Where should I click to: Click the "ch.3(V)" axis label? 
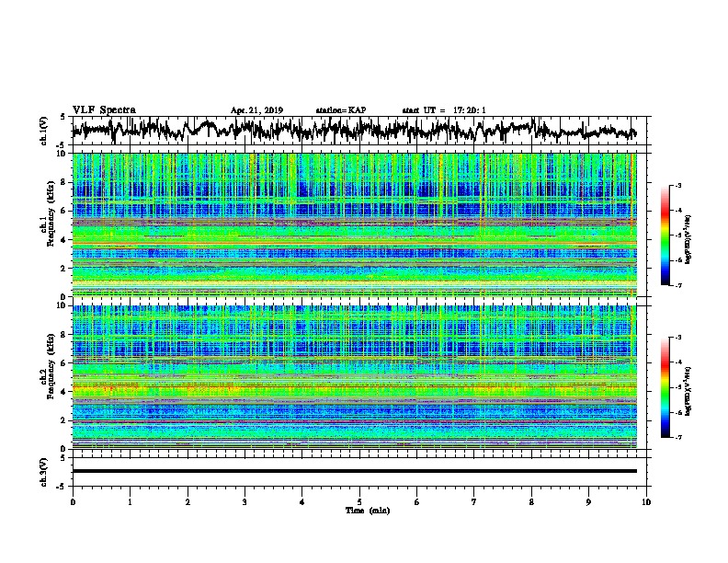click(x=43, y=472)
